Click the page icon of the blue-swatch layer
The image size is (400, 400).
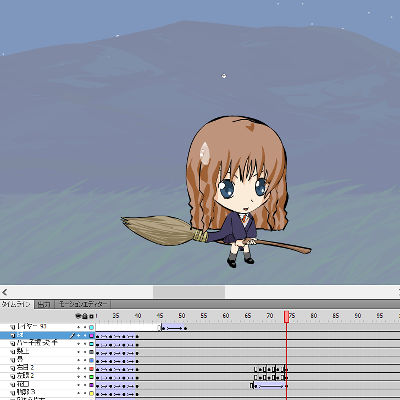[13, 360]
